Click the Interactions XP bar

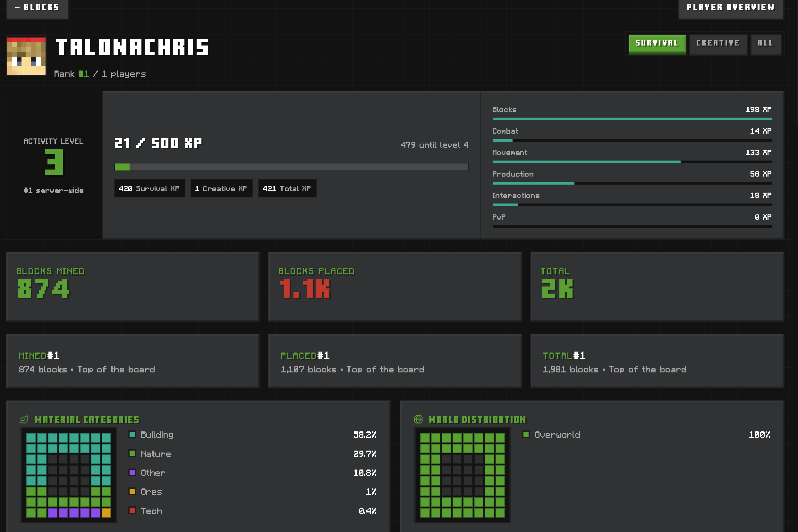[632, 205]
